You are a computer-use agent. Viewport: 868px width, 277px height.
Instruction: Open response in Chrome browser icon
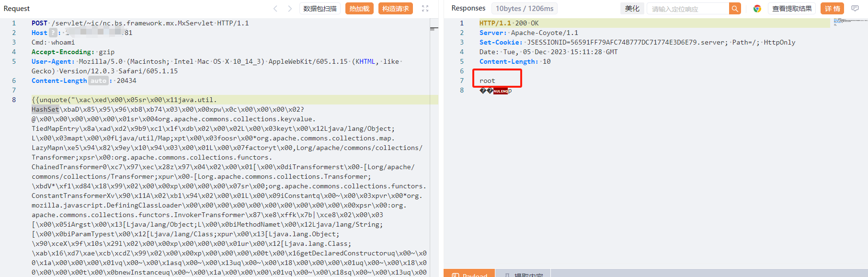[757, 9]
